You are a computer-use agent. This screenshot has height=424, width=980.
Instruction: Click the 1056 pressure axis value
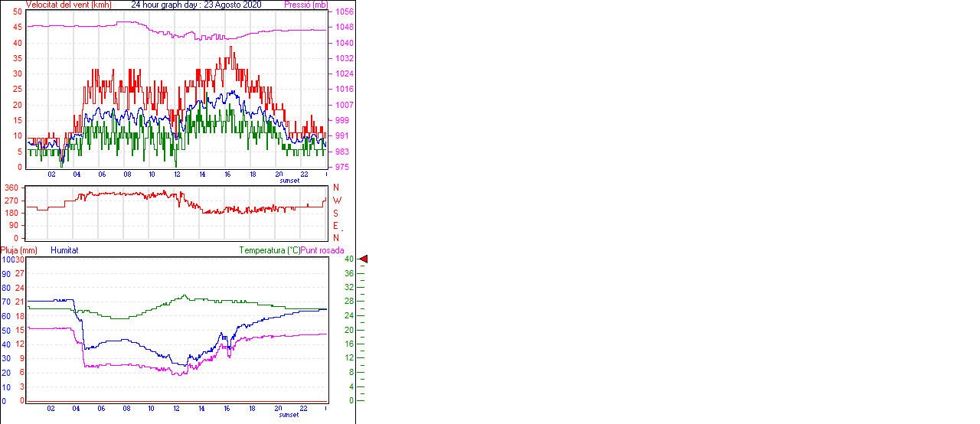(344, 12)
